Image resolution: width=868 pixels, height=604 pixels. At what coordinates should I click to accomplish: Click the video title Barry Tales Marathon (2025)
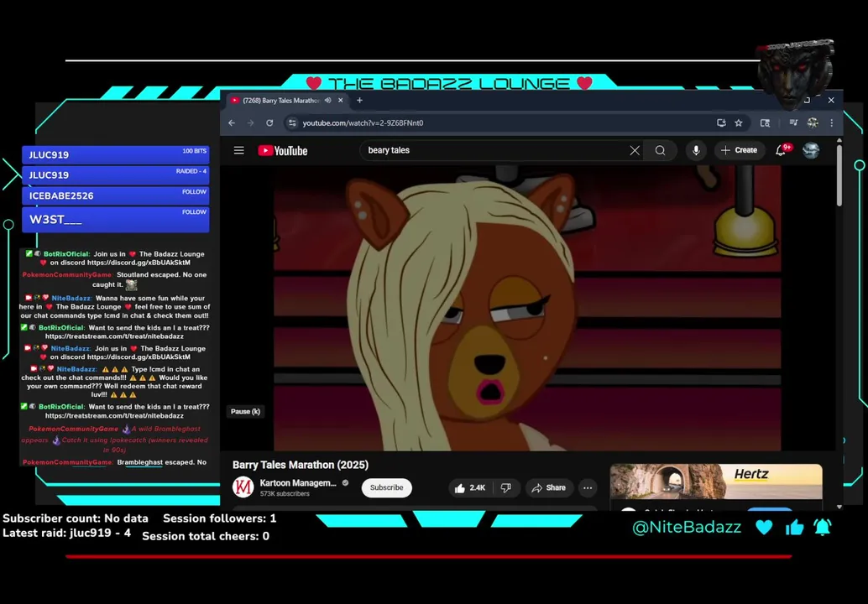(x=301, y=465)
